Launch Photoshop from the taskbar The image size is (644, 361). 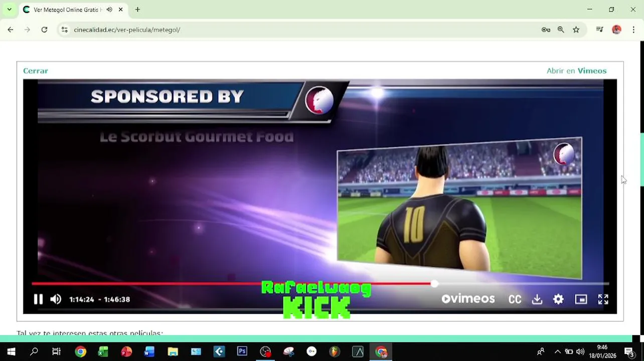pos(242,351)
